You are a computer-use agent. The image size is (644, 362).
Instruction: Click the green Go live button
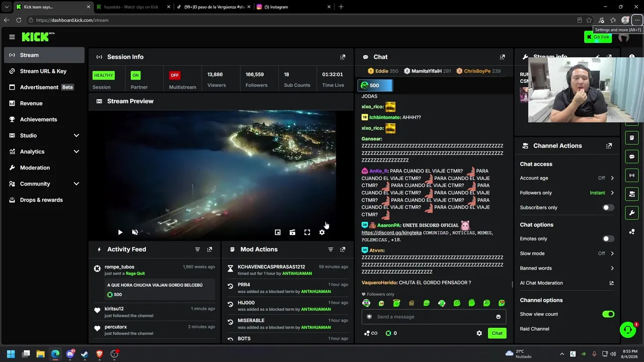click(598, 37)
